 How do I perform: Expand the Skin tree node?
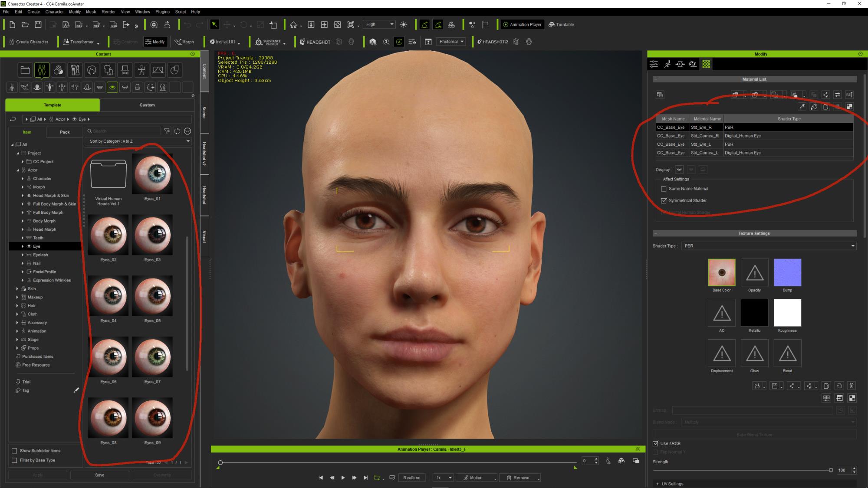coord(17,289)
